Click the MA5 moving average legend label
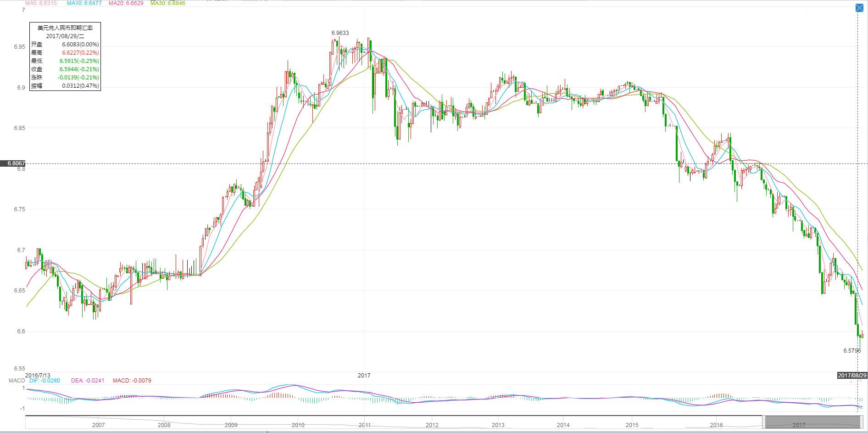868x433 pixels. [x=41, y=3]
